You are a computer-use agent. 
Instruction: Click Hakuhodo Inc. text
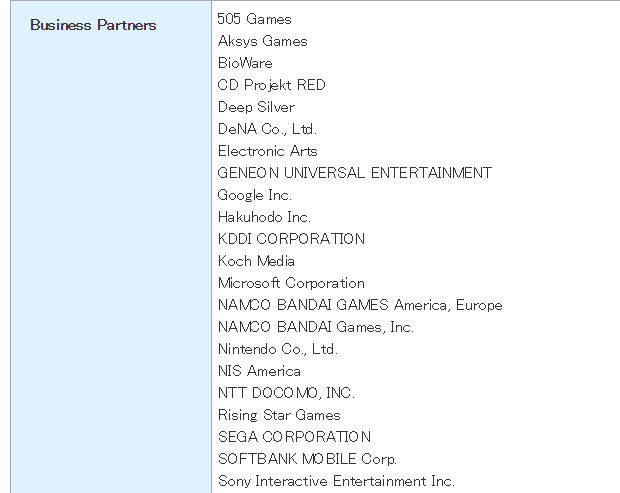(x=264, y=217)
